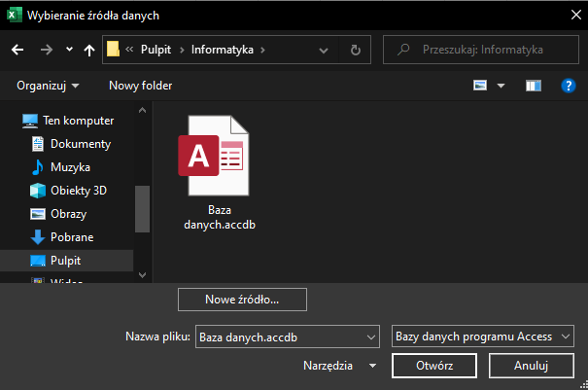Expand the recent locations dropdown arrow
The width and height of the screenshot is (588, 390).
coord(68,49)
